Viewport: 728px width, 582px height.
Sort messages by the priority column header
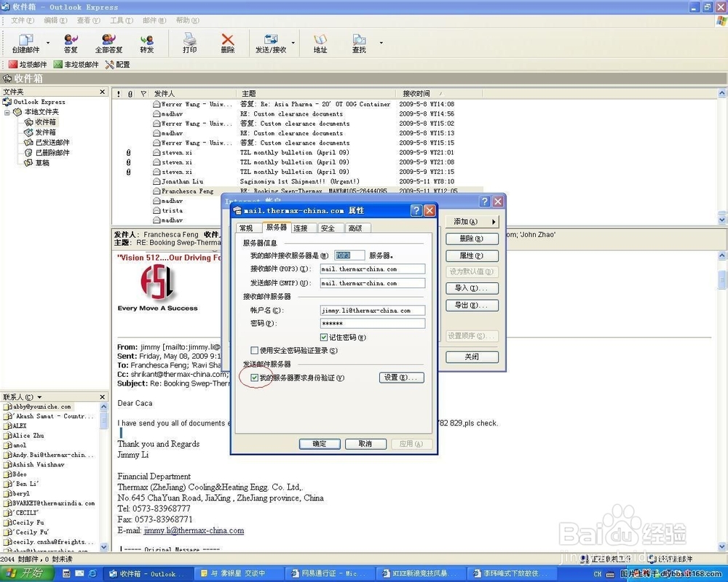tap(119, 94)
